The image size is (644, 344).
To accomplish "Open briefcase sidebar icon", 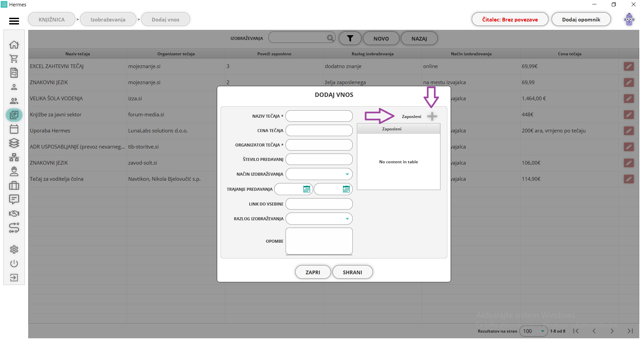I will [x=14, y=185].
